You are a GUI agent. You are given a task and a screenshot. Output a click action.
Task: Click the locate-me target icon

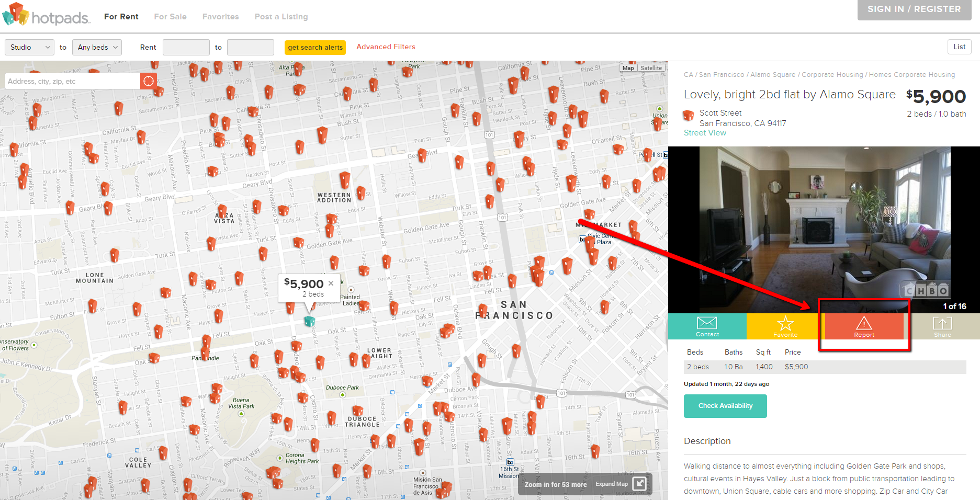pyautogui.click(x=149, y=81)
